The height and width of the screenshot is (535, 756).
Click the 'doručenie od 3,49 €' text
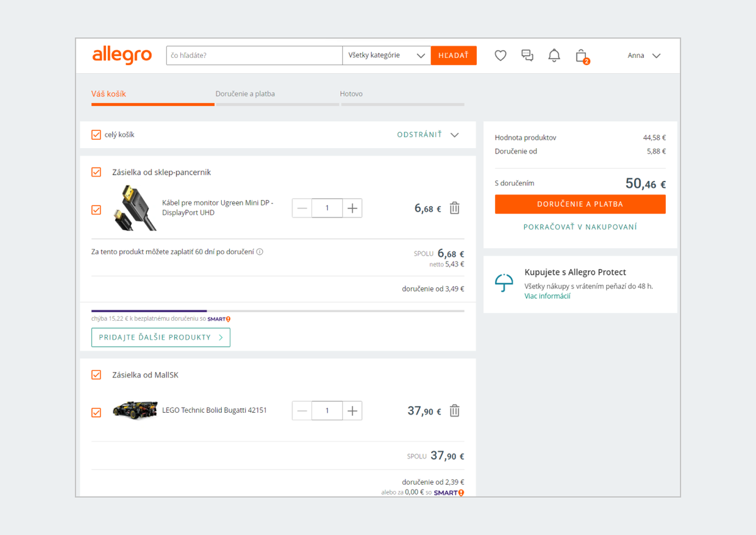(x=433, y=289)
